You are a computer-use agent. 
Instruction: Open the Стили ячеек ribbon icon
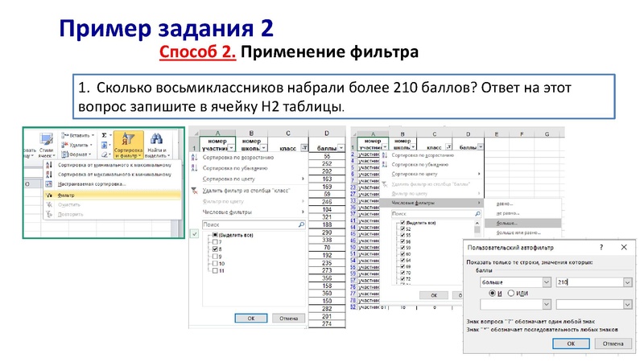[x=47, y=139]
